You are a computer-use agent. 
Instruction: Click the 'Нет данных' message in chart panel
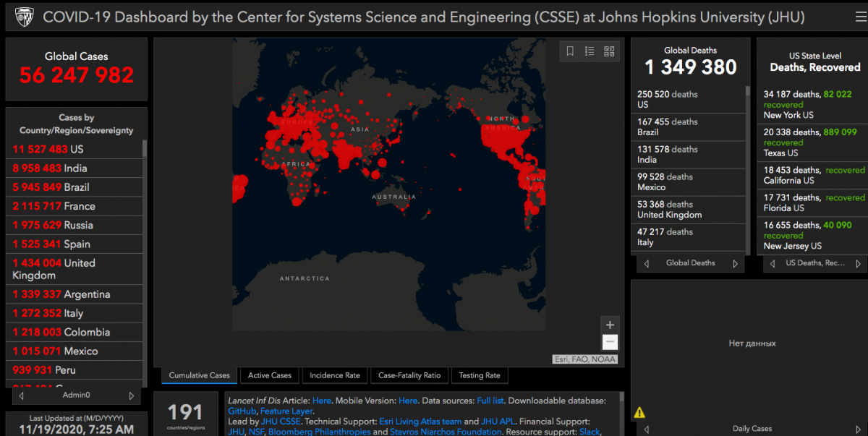coord(752,343)
